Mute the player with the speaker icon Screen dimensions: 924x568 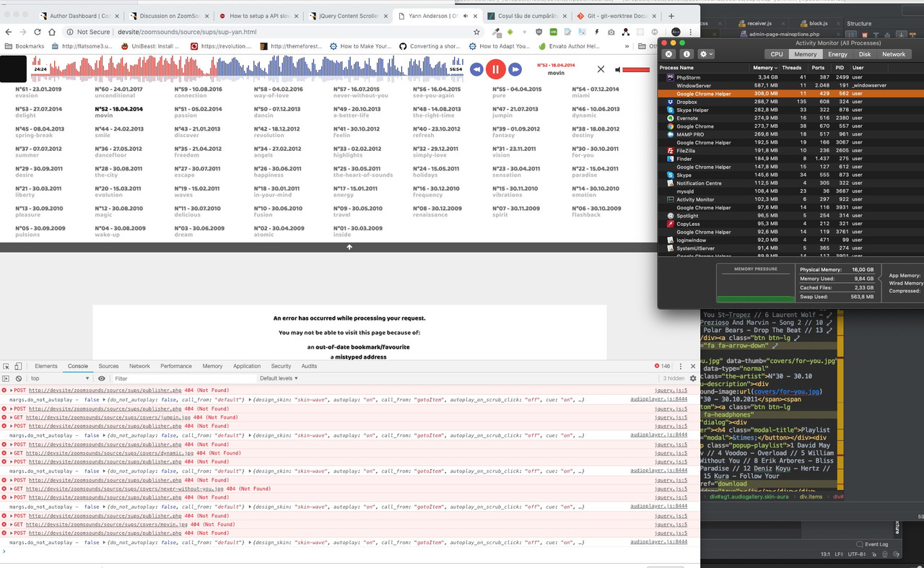(617, 69)
